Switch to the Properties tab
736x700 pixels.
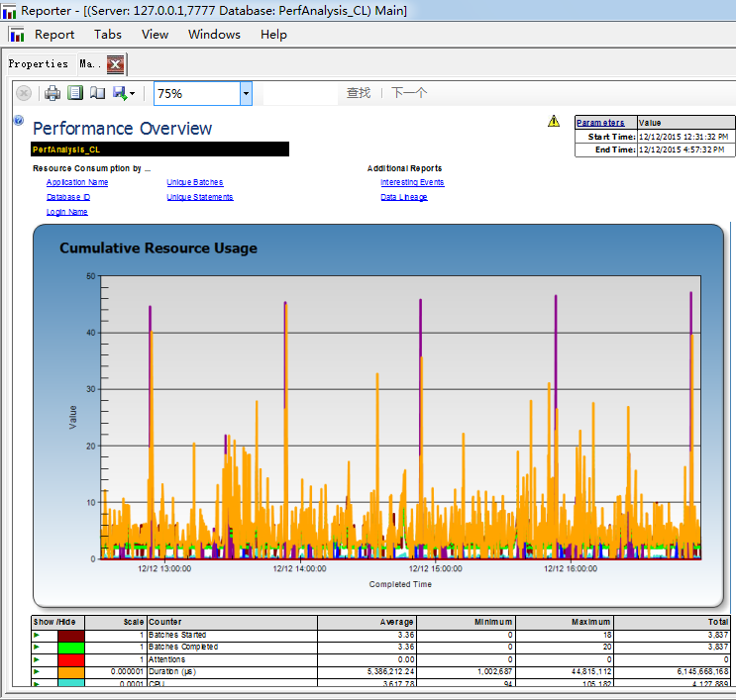[x=38, y=64]
